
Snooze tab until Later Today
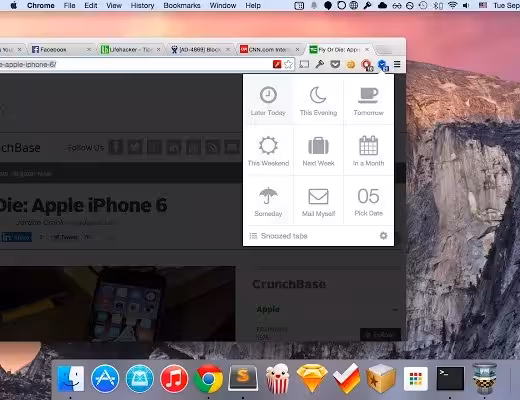268,101
